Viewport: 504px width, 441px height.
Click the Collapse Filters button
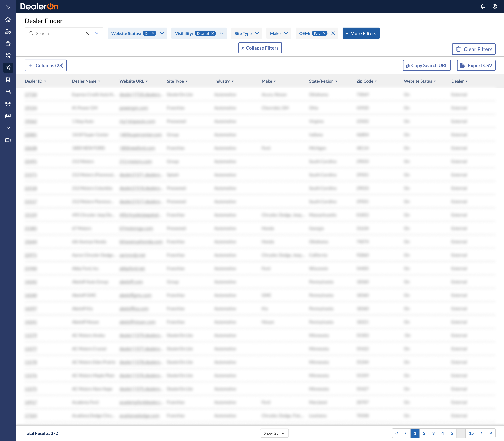[x=260, y=48]
